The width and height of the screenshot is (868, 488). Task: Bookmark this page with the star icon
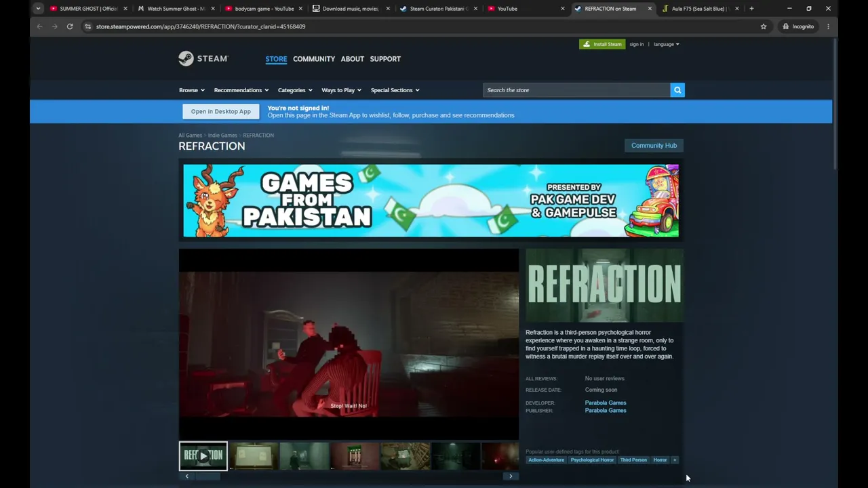(764, 26)
